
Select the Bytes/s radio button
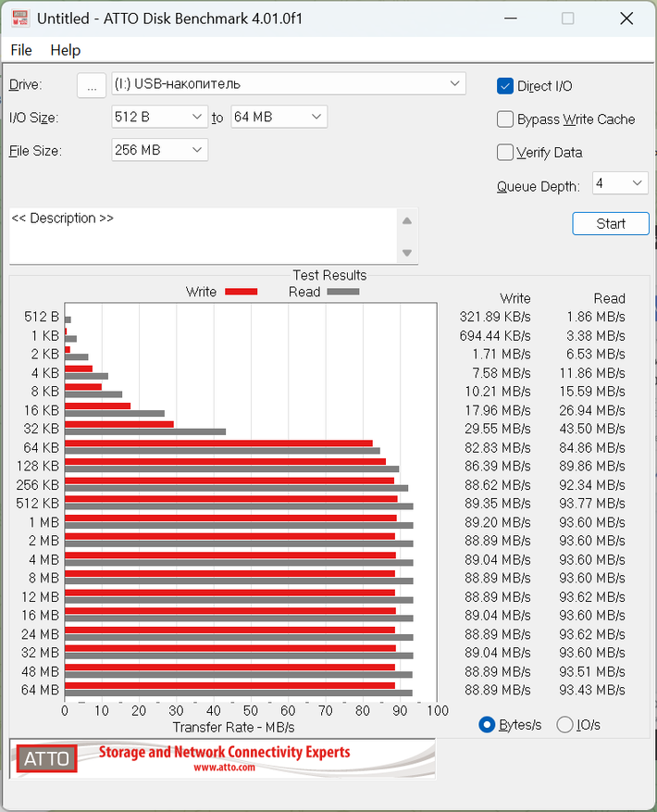point(487,724)
